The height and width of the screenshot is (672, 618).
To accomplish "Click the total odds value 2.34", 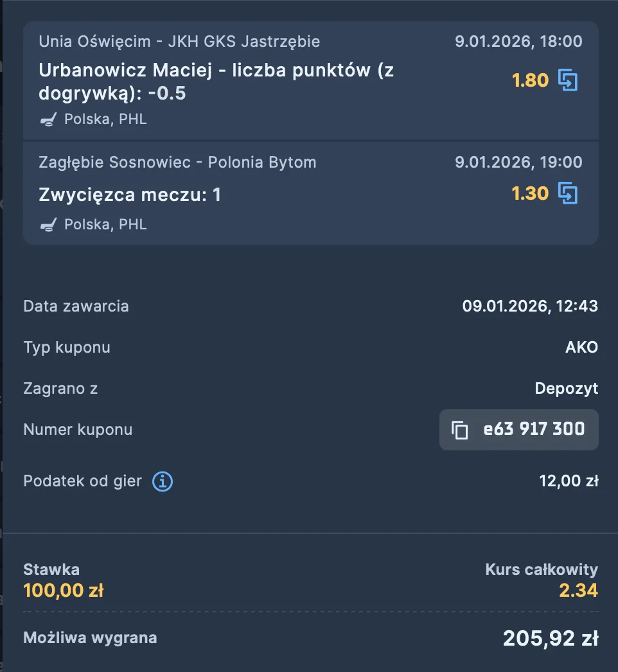I will pyautogui.click(x=578, y=590).
